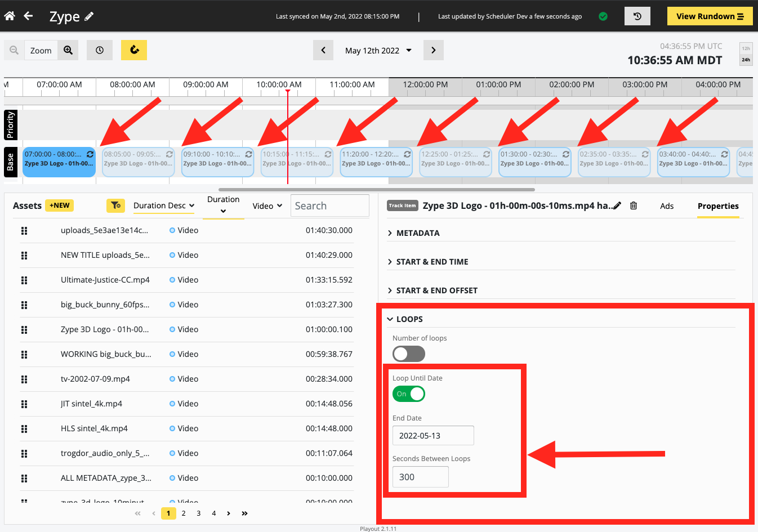Jump to last assets page
Viewport: 758px width, 532px height.
244,513
